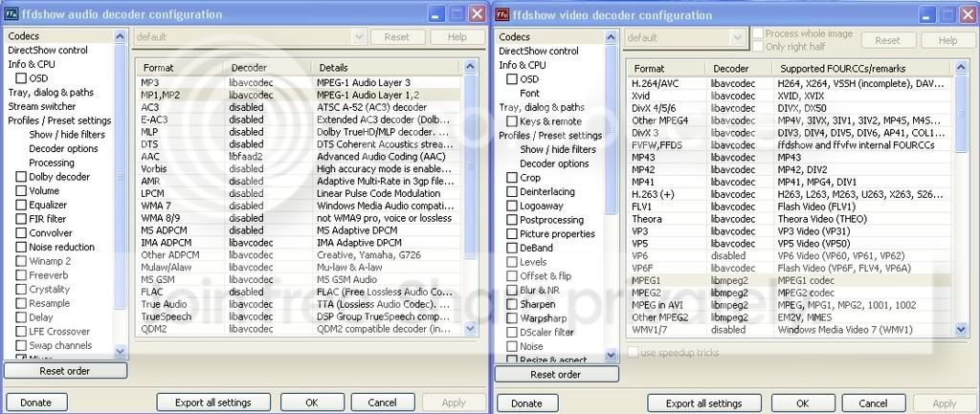The height and width of the screenshot is (414, 980).
Task: Change decoder for the DTS row
Action: (268, 144)
